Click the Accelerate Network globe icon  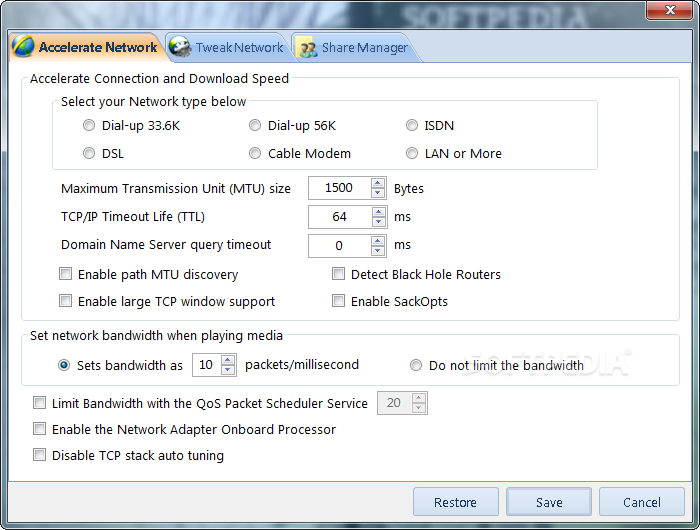point(23,46)
